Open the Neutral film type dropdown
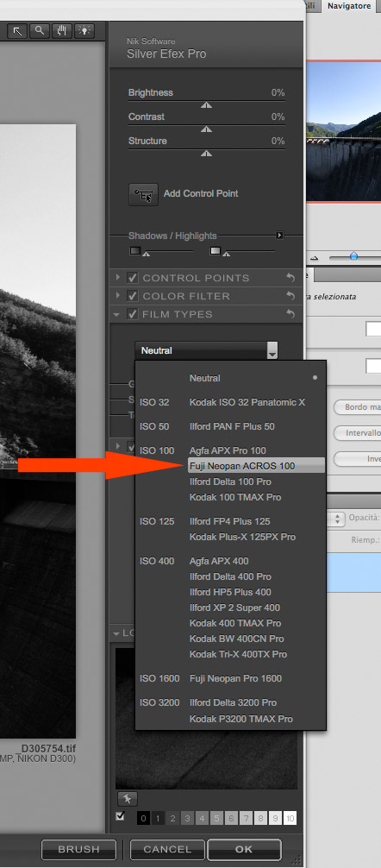Image resolution: width=381 pixels, height=868 pixels. [x=206, y=350]
